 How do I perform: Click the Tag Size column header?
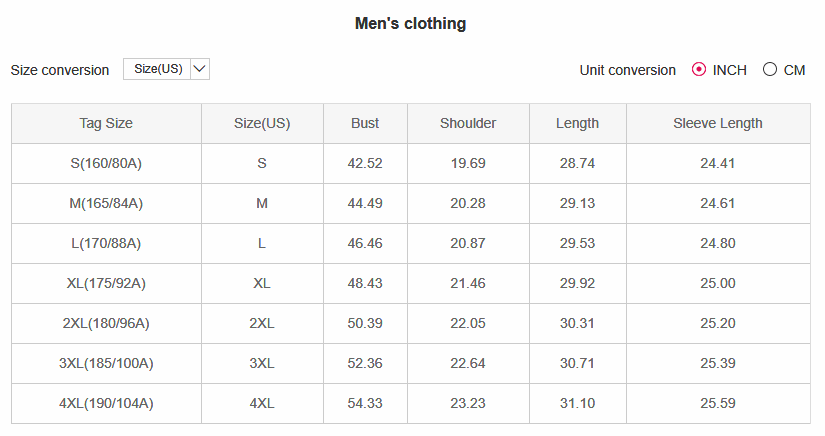pos(106,123)
